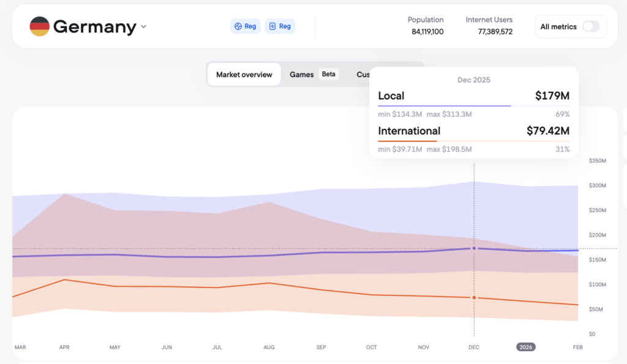Click the Beta badge next to Games
Screen dimensions: 627x364
point(329,75)
